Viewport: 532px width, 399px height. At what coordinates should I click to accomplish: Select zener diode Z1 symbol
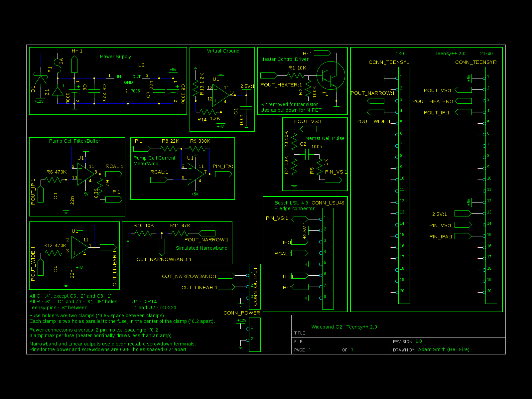coord(58,91)
